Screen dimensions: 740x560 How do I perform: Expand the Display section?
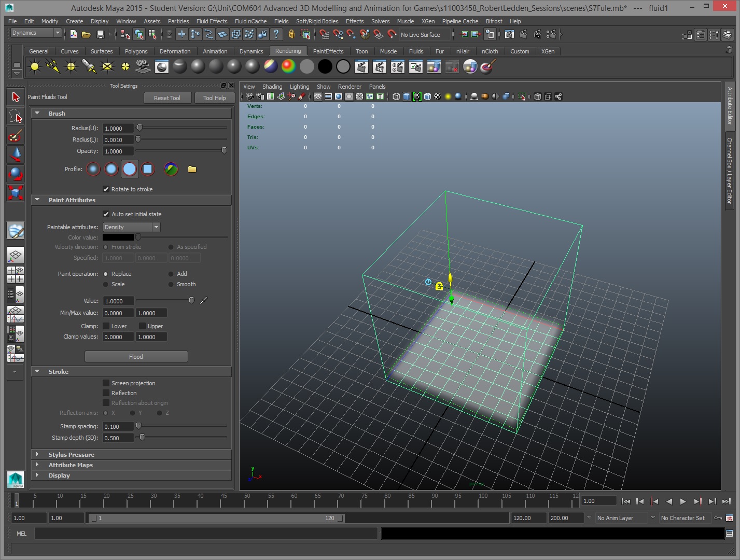coord(37,475)
